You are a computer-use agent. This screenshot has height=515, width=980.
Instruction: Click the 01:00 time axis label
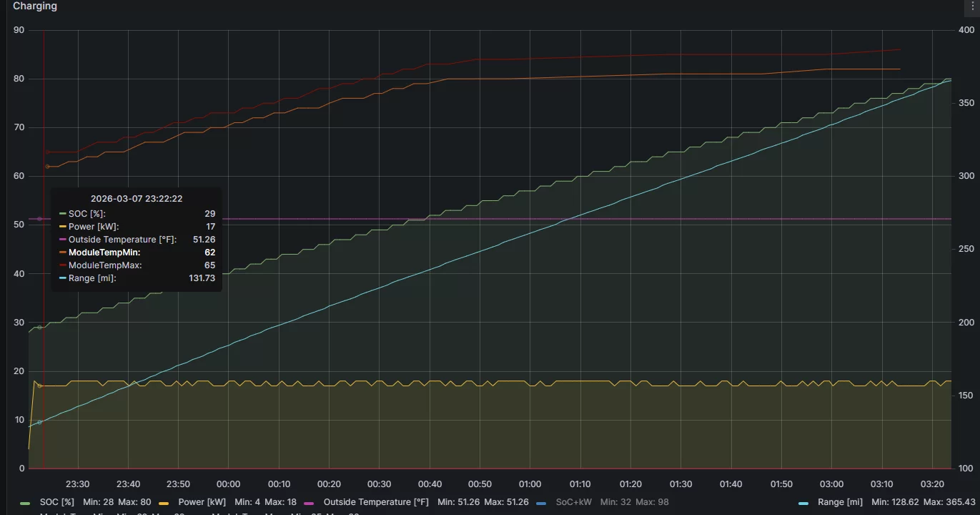(x=530, y=484)
